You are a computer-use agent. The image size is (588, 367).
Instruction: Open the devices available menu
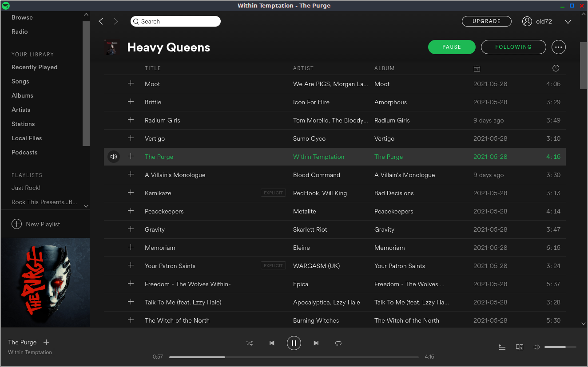coord(519,347)
